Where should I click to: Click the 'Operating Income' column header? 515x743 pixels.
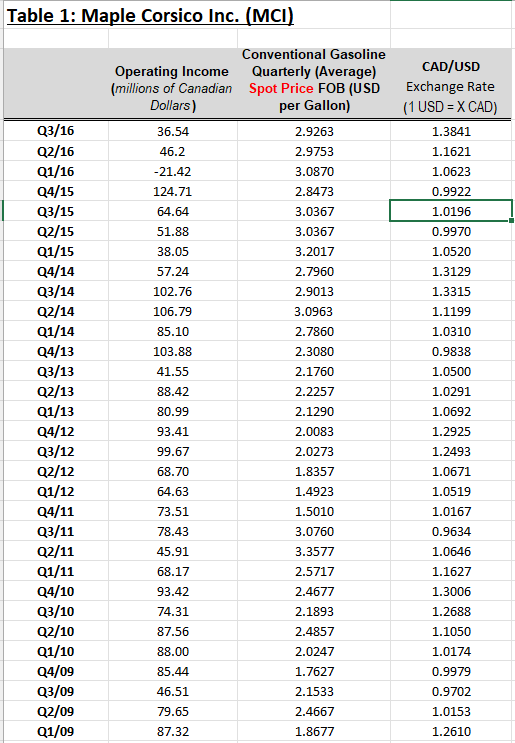[172, 83]
